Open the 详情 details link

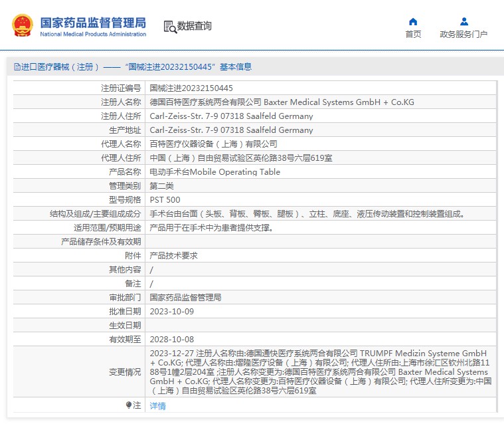coord(157,405)
